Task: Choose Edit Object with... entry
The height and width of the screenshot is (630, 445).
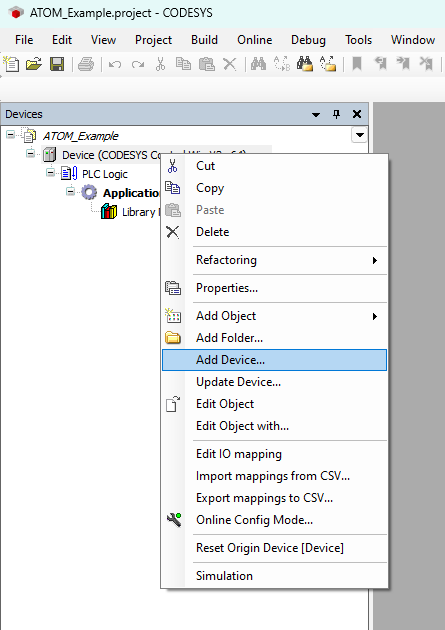Action: [274, 426]
